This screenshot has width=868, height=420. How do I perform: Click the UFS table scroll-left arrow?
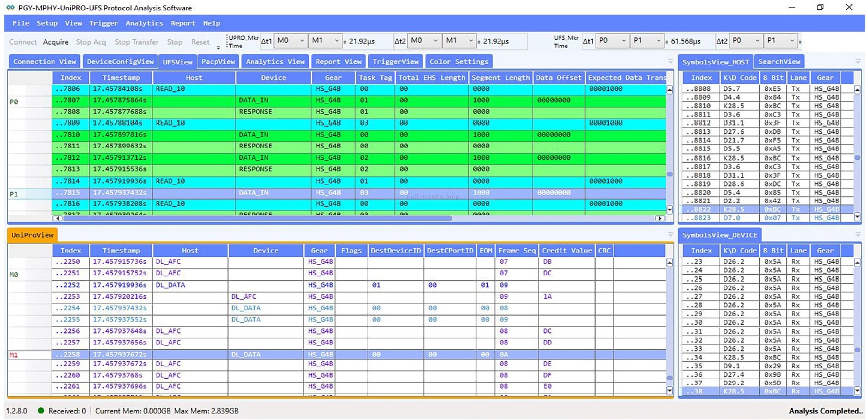57,218
